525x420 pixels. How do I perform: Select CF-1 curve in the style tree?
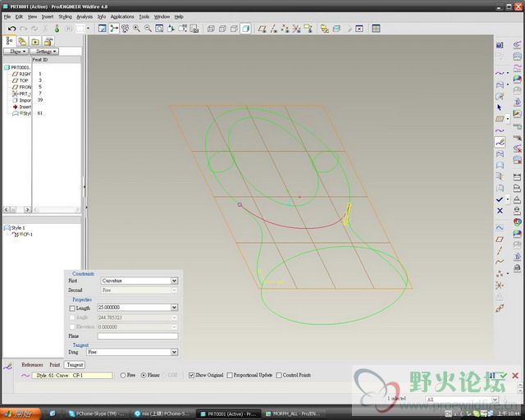22,235
